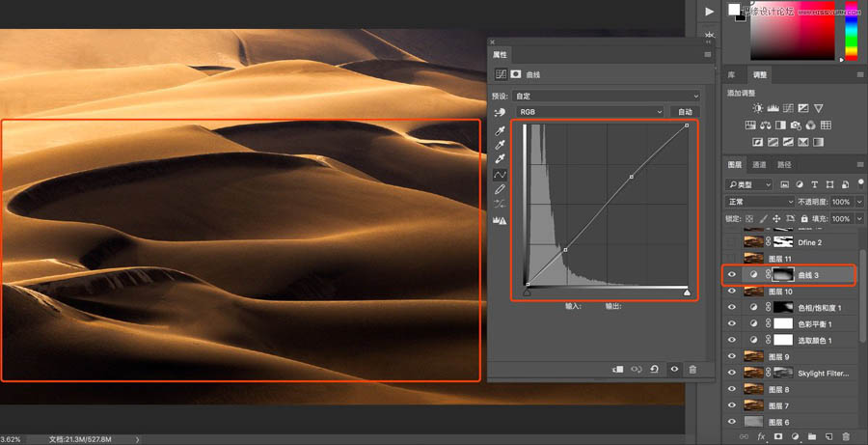The height and width of the screenshot is (445, 868).
Task: Add a Vibrance adjustment (triangle icon)
Action: pos(818,108)
